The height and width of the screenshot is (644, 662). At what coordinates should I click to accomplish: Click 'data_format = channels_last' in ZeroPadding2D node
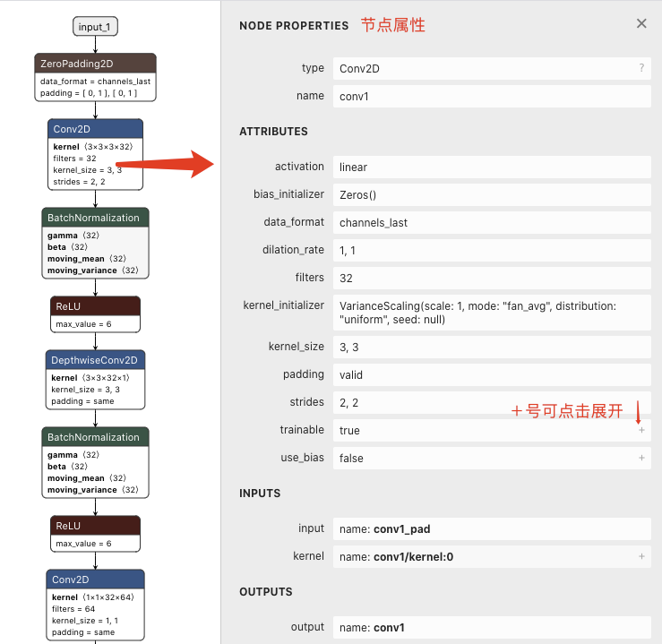tap(96, 81)
